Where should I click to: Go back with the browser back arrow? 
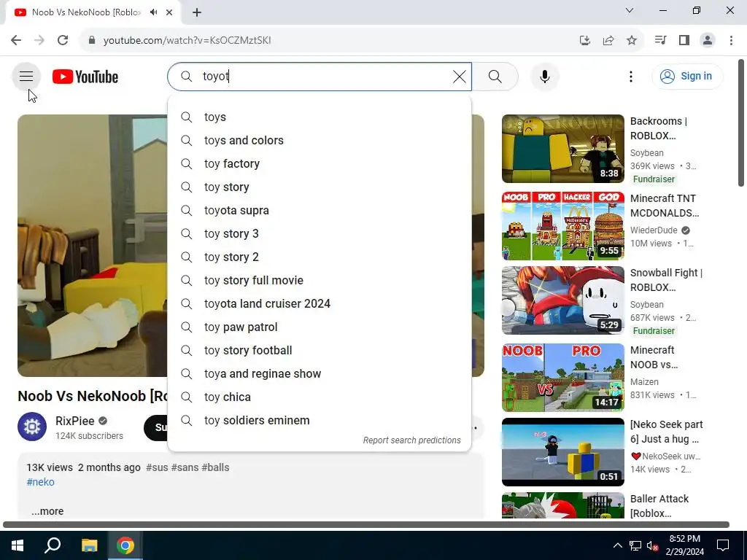coord(16,40)
